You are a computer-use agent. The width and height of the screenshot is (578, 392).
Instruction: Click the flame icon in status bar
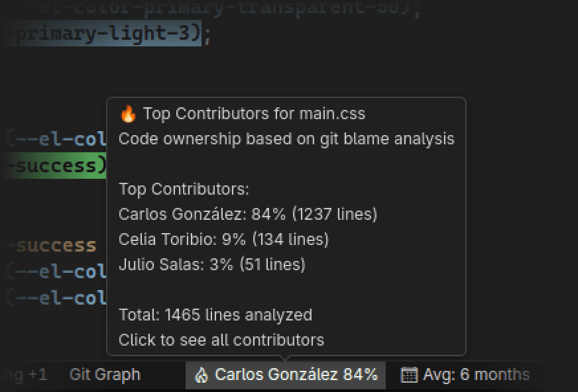[201, 375]
